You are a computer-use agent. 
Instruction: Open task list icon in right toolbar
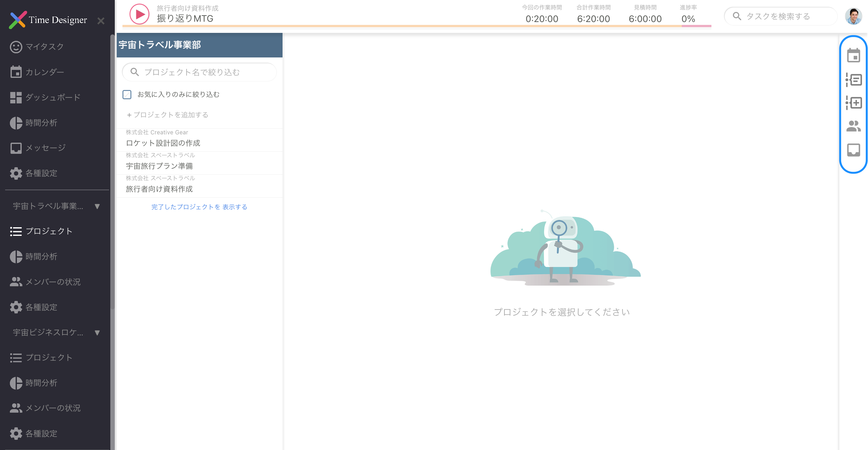[853, 80]
